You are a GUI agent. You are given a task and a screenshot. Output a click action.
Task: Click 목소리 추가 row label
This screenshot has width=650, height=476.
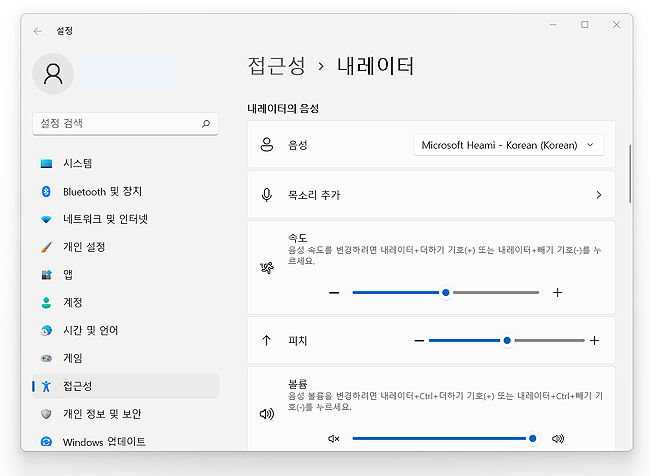point(314,195)
